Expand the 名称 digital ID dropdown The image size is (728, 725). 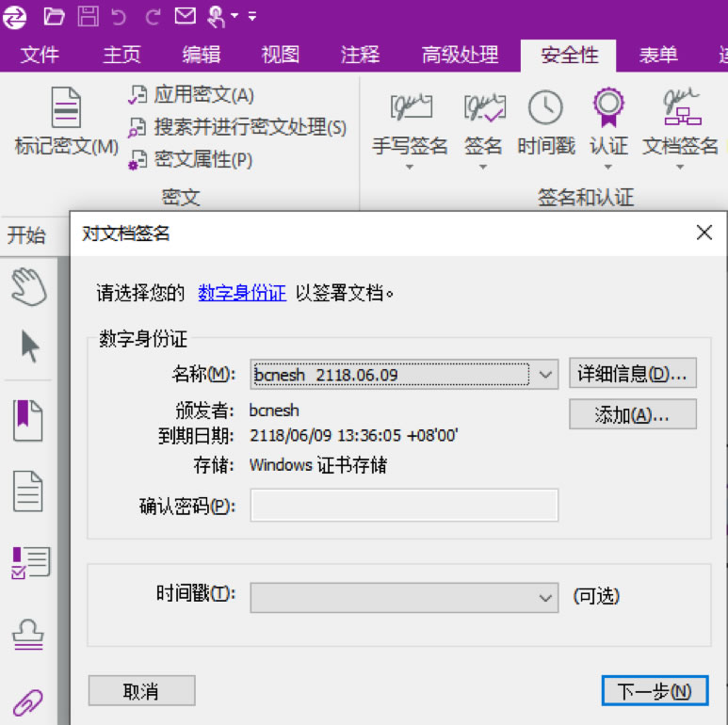coord(547,375)
